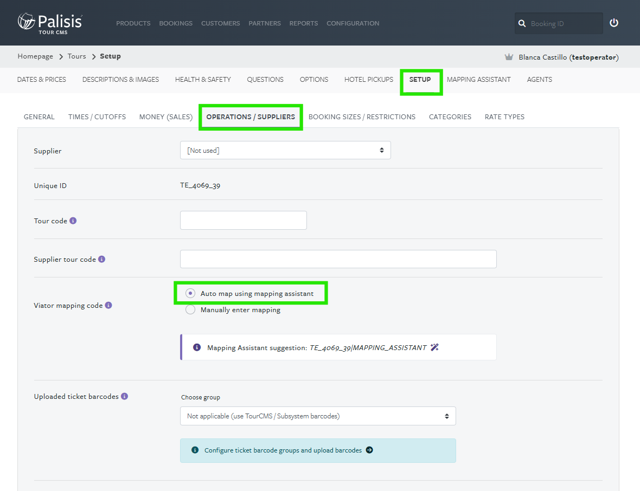Open the Customers menu
The width and height of the screenshot is (640, 491).
220,23
